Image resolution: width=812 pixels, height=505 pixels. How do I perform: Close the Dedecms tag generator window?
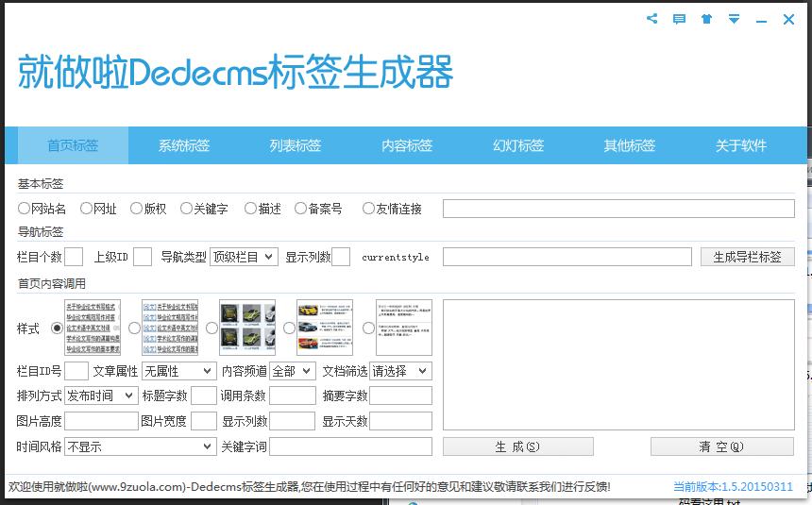click(788, 19)
